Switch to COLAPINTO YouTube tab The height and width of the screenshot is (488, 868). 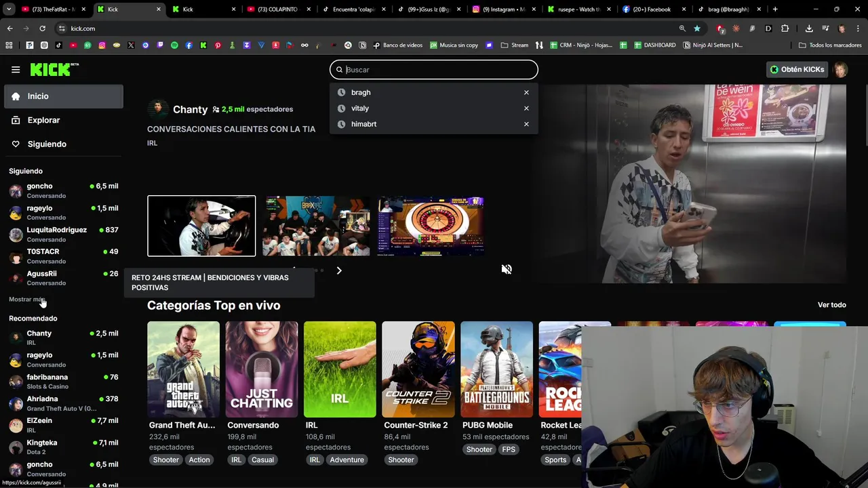click(x=277, y=9)
